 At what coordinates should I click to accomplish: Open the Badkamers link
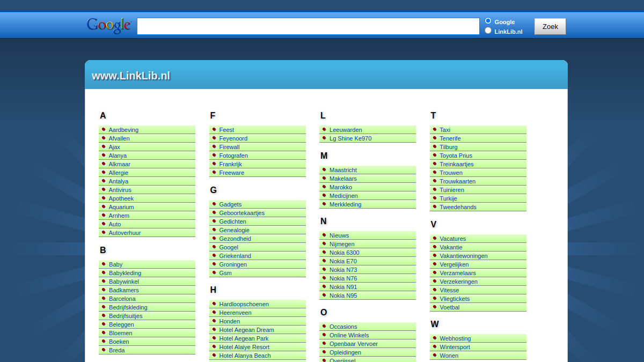tap(123, 290)
